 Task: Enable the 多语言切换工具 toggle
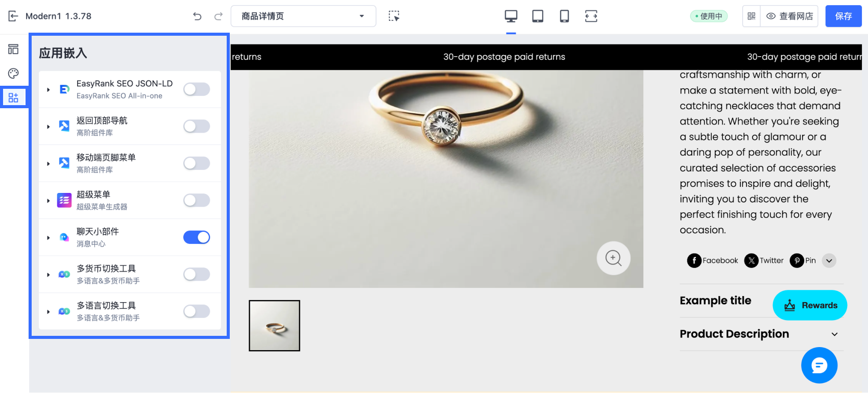197,311
